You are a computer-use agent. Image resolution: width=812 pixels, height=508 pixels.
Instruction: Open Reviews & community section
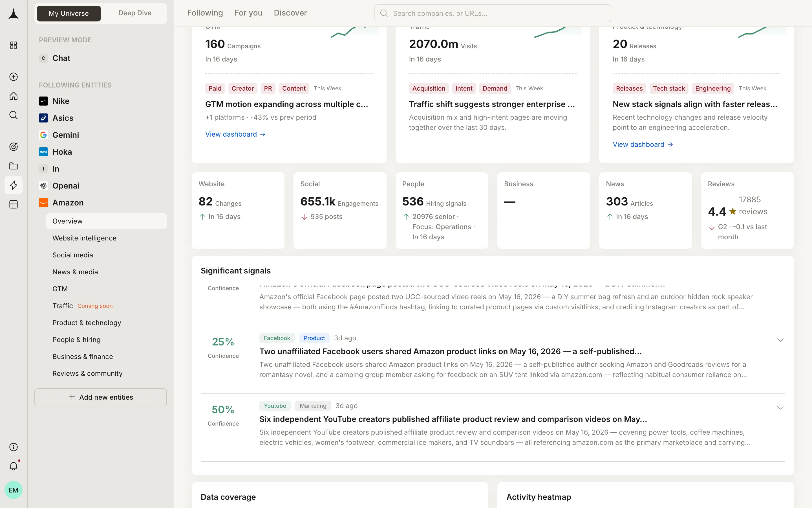pyautogui.click(x=106, y=373)
